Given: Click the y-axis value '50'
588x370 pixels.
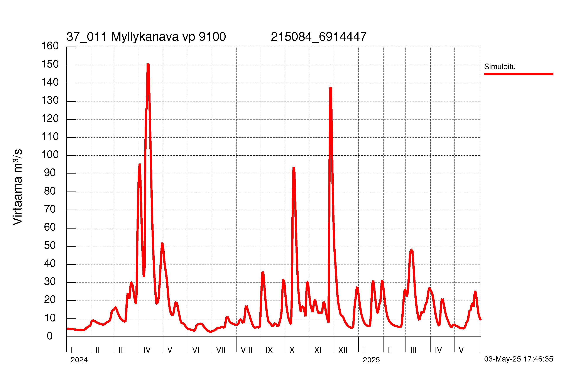Looking at the screenshot, I should (50, 246).
